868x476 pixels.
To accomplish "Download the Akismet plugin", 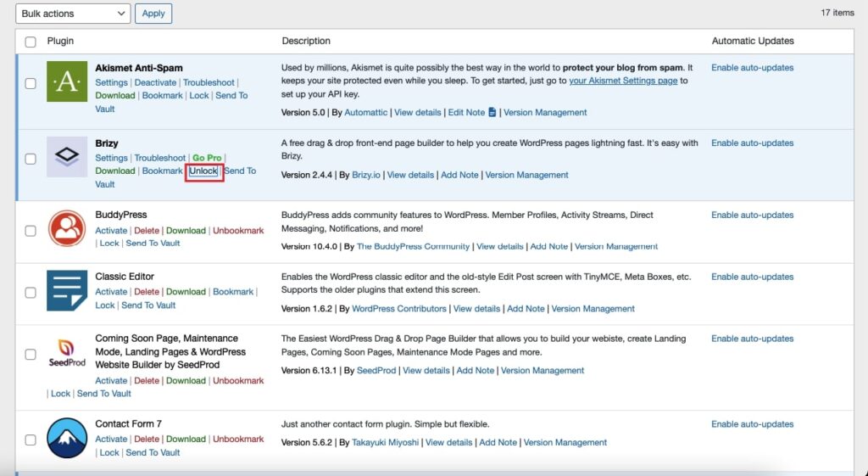I will 115,95.
